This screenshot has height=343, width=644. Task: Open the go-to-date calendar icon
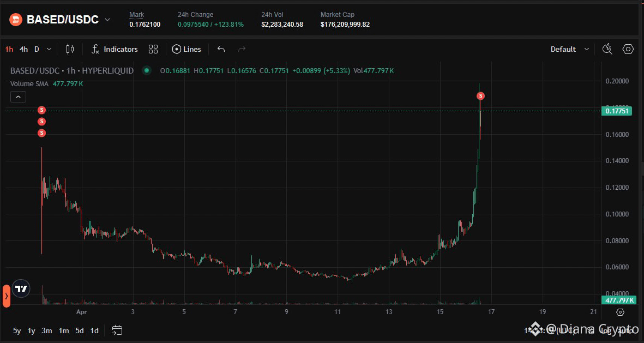coord(117,330)
